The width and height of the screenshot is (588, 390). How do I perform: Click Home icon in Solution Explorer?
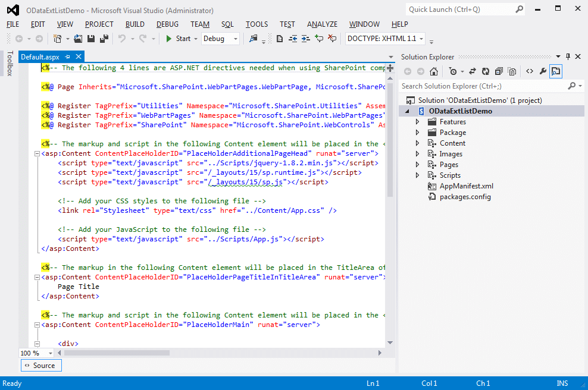(x=434, y=71)
